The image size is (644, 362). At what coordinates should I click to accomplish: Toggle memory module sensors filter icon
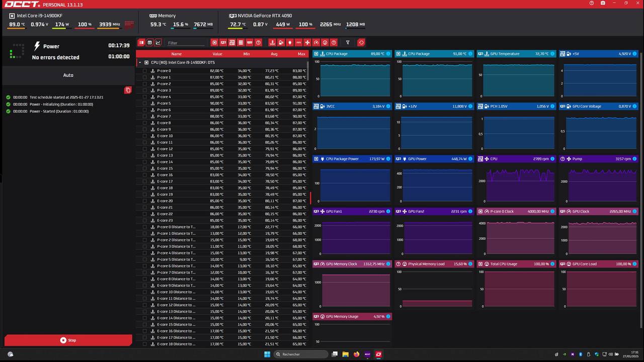[x=250, y=43]
